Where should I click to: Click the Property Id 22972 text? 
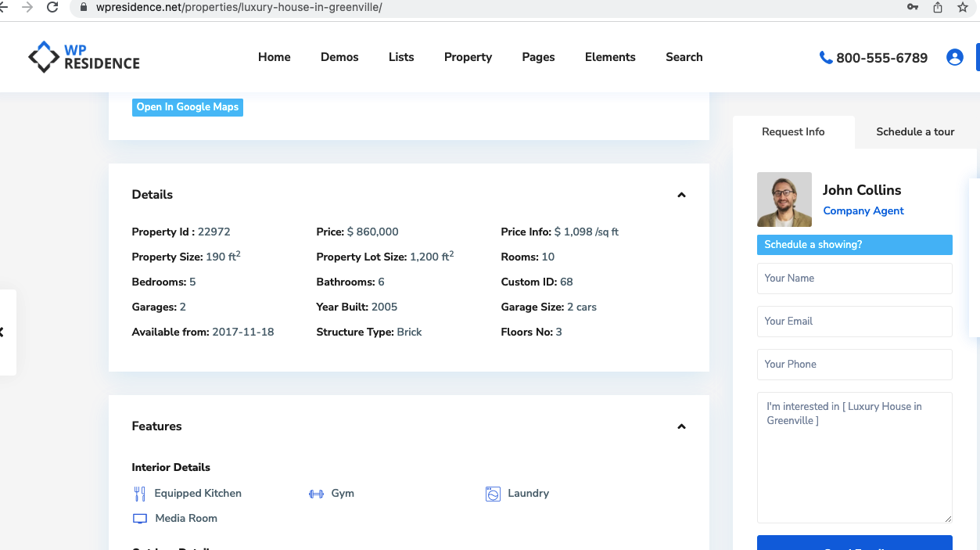(181, 232)
